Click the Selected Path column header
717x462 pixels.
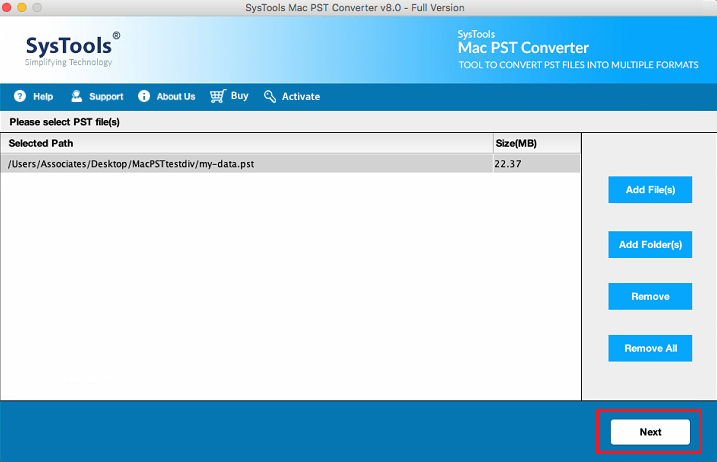tap(247, 143)
